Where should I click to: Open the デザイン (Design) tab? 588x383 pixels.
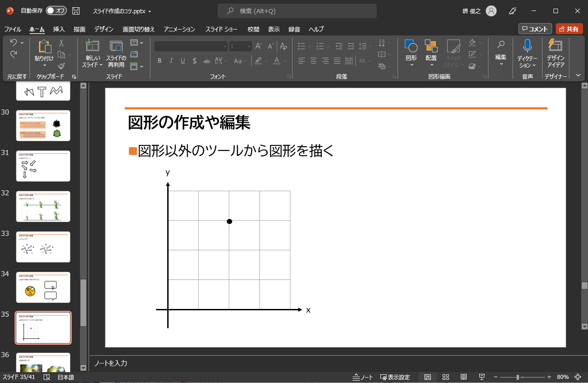[104, 29]
